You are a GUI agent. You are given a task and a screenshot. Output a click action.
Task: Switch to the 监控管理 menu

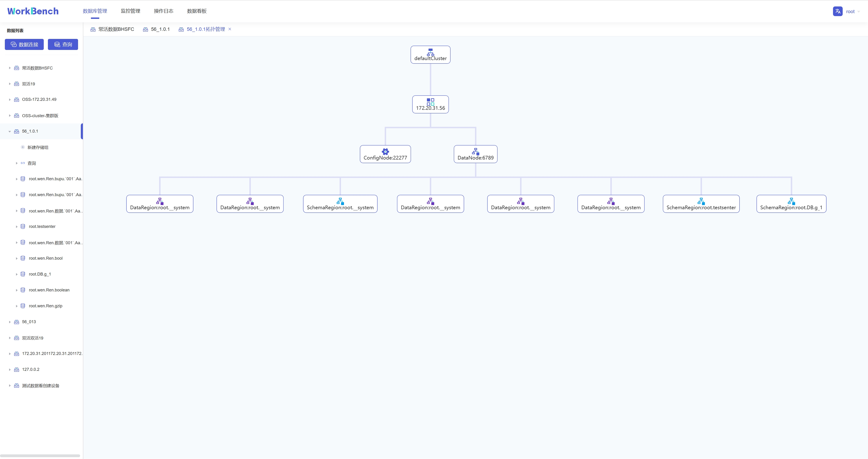point(130,11)
